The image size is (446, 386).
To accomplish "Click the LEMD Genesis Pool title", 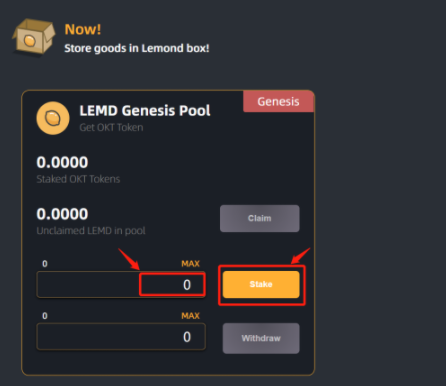I will coord(145,111).
